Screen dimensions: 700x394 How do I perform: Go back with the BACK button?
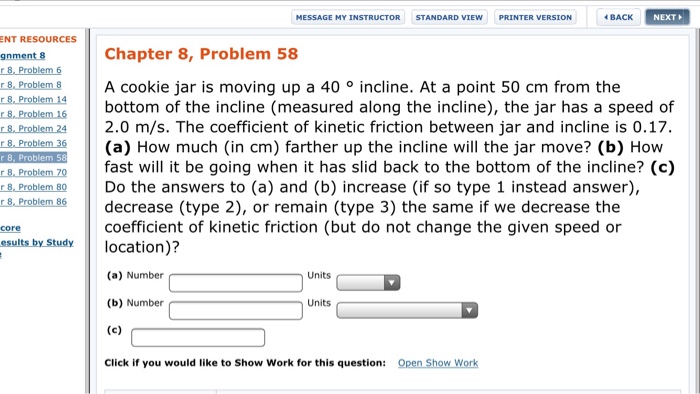[618, 17]
